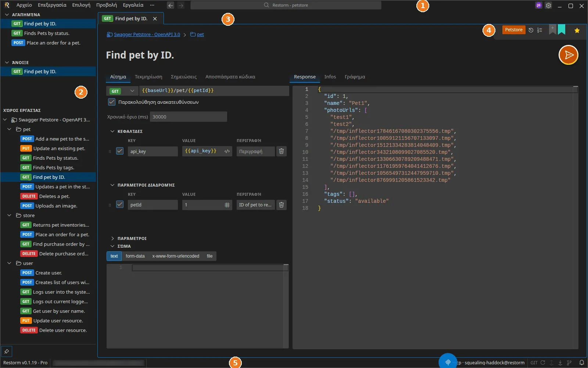588x368 pixels.
Task: Select the teal bookmark icon
Action: point(562,29)
